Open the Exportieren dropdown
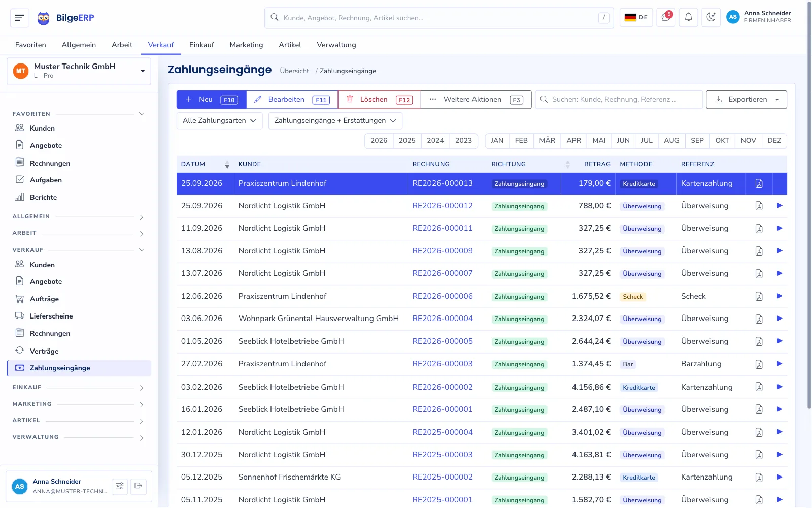The image size is (812, 508). [746, 100]
